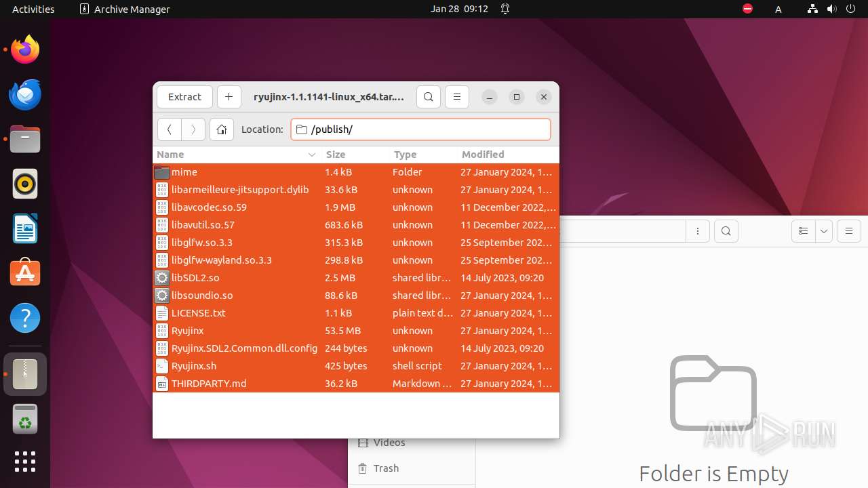Image resolution: width=868 pixels, height=488 pixels.
Task: Show Applications grid
Action: coord(25,462)
